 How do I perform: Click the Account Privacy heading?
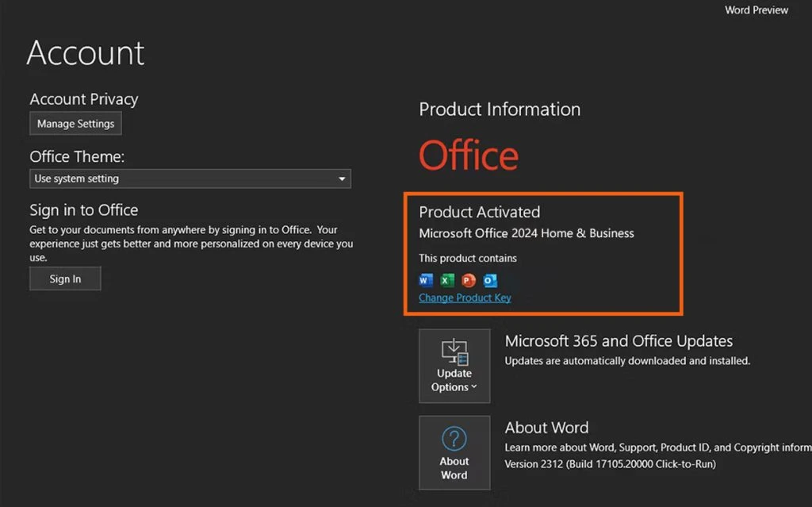[x=84, y=99]
